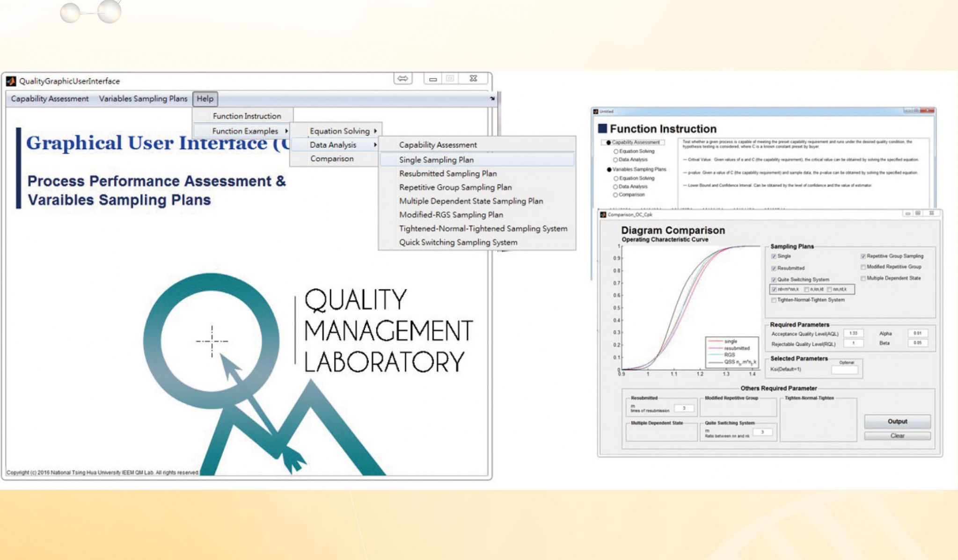The width and height of the screenshot is (958, 560).
Task: Click the MATLAB icon in Comparison_OC_Cpk title bar
Action: tap(603, 214)
